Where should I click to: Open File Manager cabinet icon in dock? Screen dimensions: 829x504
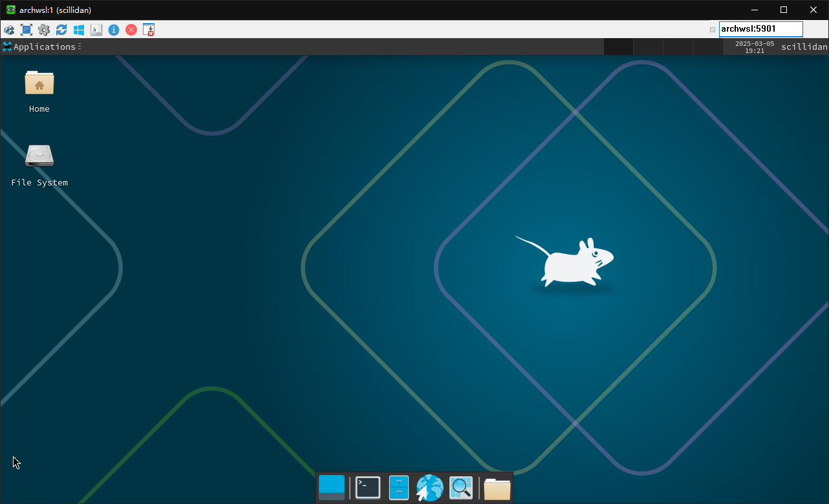[x=399, y=488]
